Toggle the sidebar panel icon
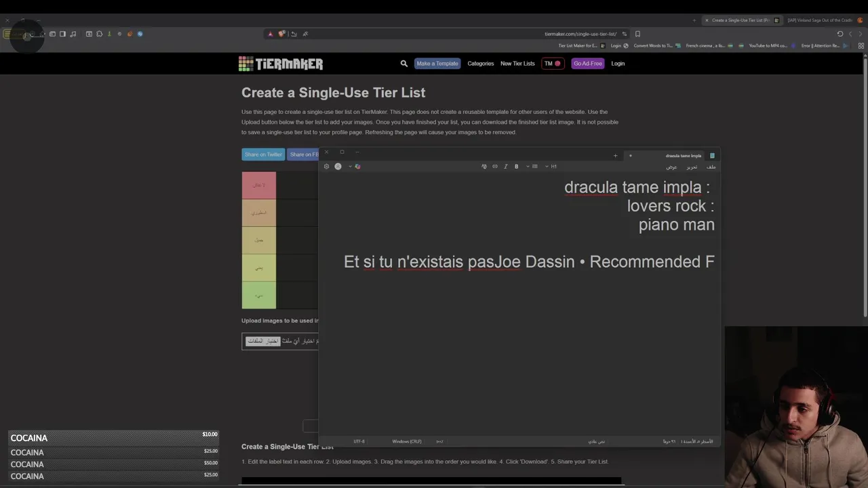Viewport: 868px width, 488px height. tap(62, 34)
